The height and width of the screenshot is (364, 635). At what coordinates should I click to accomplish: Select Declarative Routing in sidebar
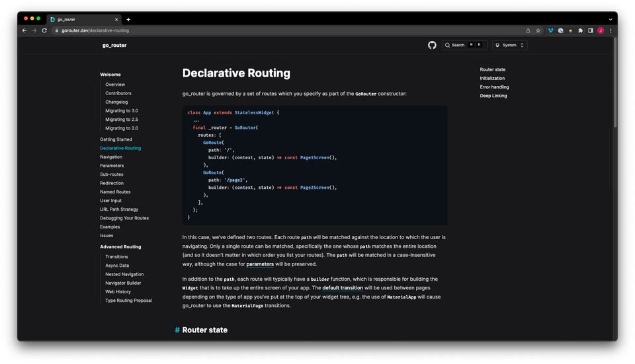pyautogui.click(x=120, y=149)
